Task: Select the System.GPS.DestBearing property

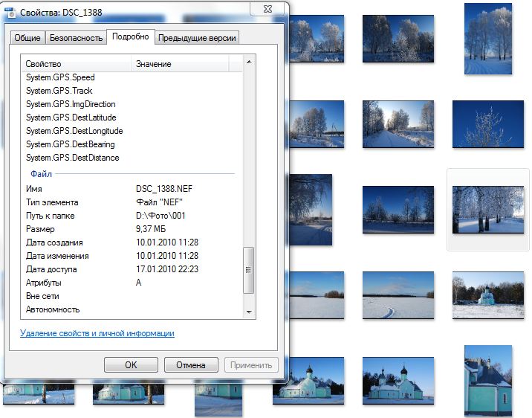Action: click(132, 144)
